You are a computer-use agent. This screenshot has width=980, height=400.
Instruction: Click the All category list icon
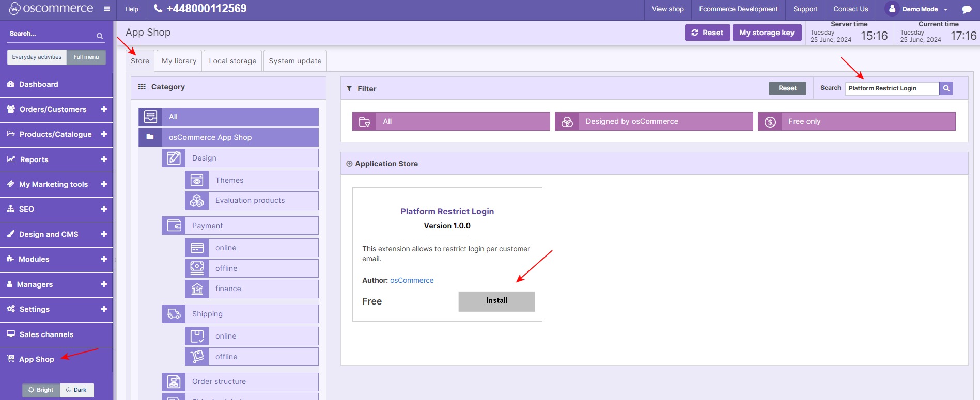150,117
